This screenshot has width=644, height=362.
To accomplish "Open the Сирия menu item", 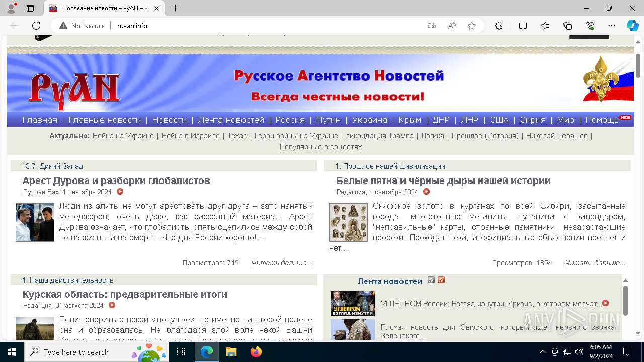I will pyautogui.click(x=533, y=120).
